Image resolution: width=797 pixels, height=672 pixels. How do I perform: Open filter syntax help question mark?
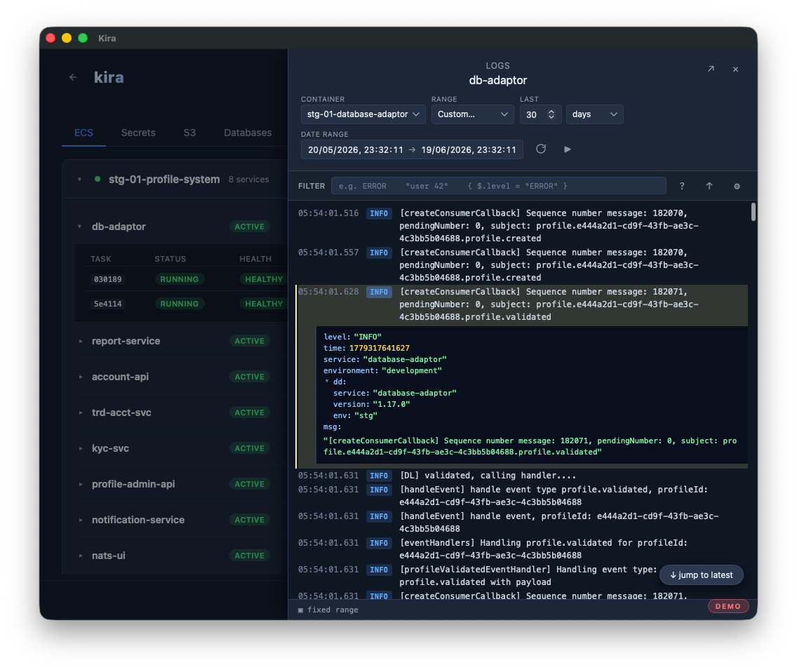point(682,186)
